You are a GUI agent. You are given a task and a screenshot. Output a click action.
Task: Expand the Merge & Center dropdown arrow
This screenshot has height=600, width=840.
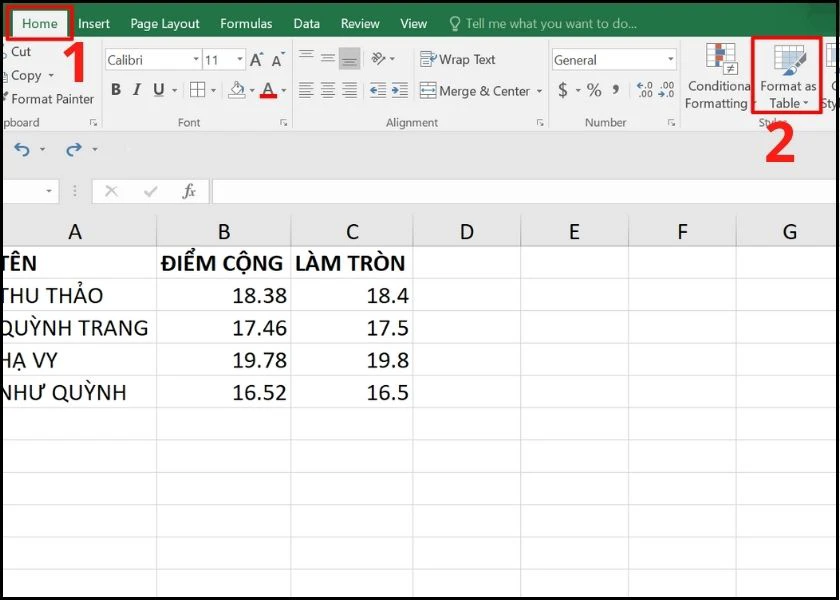point(539,91)
